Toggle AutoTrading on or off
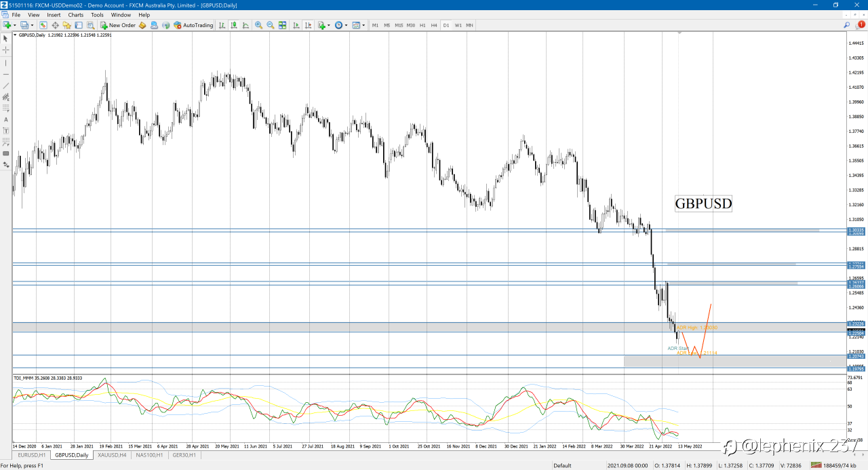 [x=193, y=25]
